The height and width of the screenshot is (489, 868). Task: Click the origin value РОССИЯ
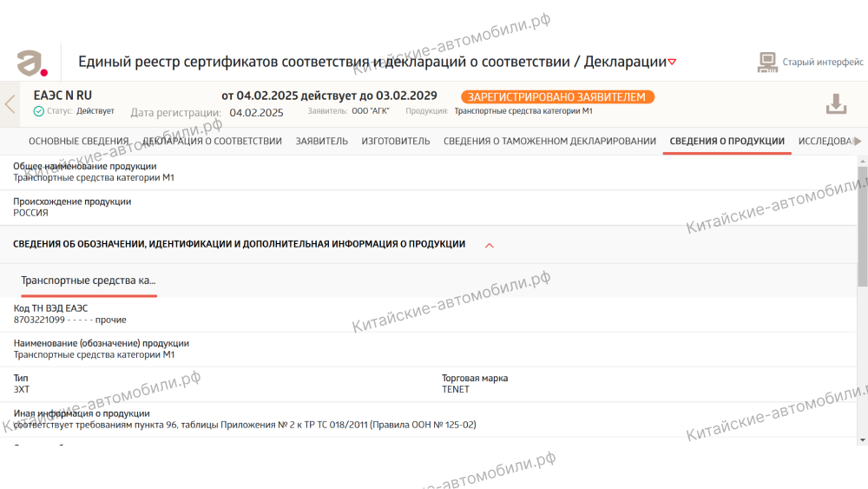[x=31, y=213]
